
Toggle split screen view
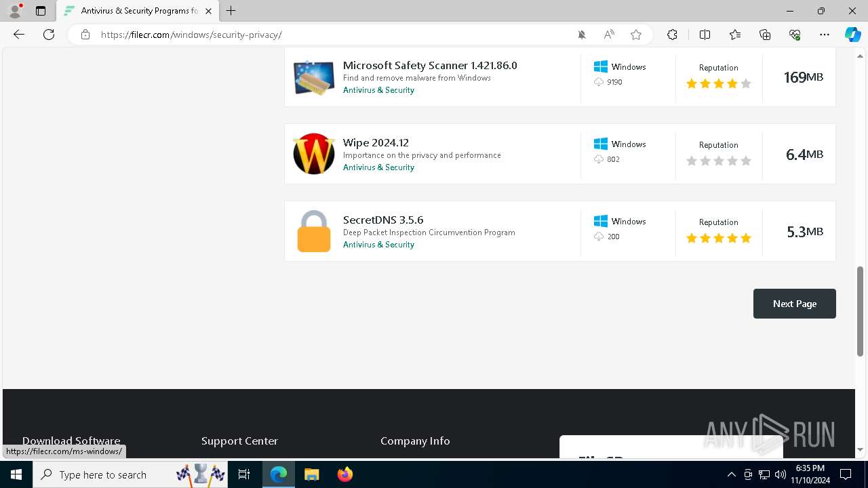pos(705,35)
